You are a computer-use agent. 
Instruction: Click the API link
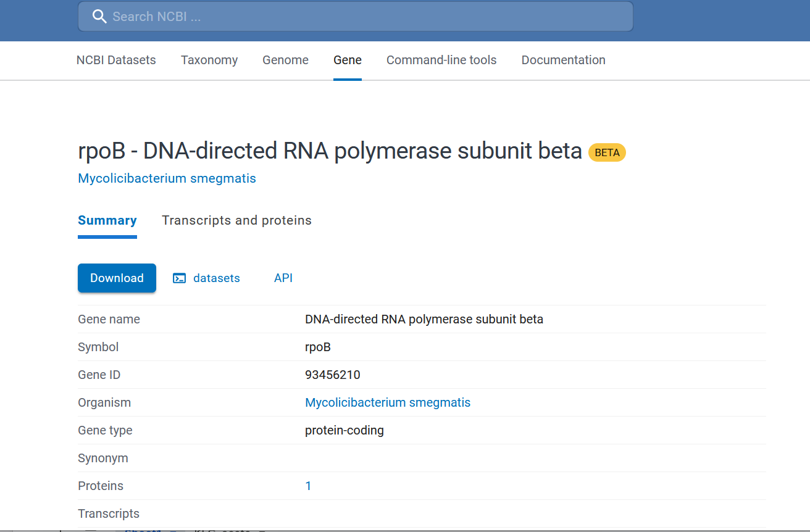coord(283,278)
